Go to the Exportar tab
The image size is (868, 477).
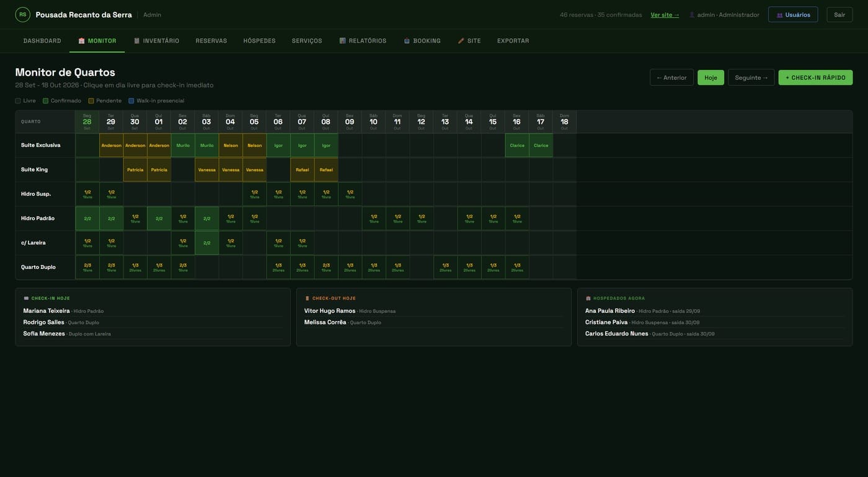pos(513,41)
